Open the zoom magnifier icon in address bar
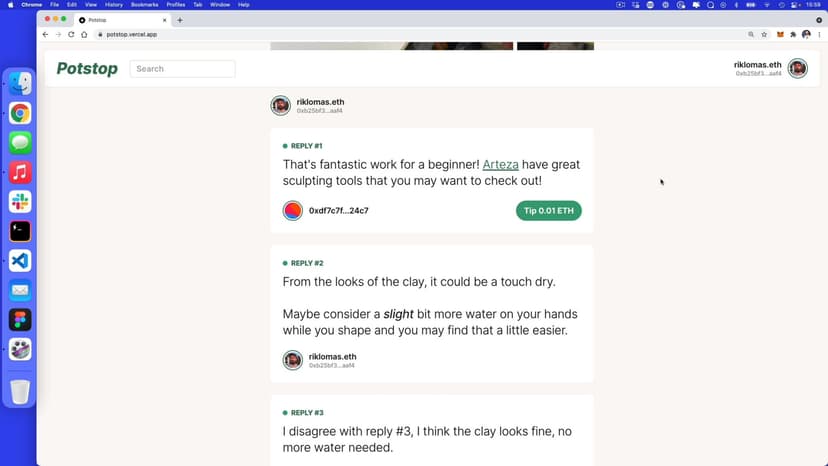828x466 pixels. [x=749, y=34]
